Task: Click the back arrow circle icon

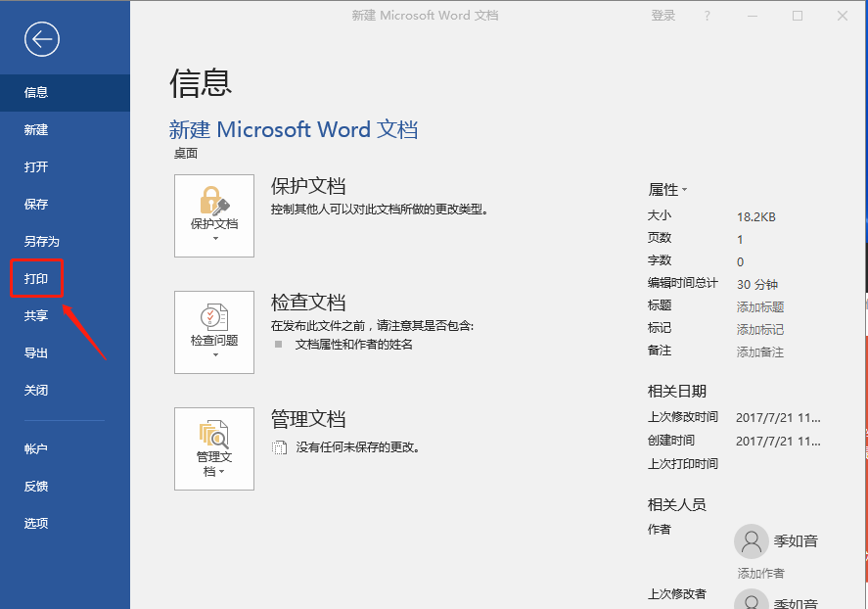Action: point(42,39)
